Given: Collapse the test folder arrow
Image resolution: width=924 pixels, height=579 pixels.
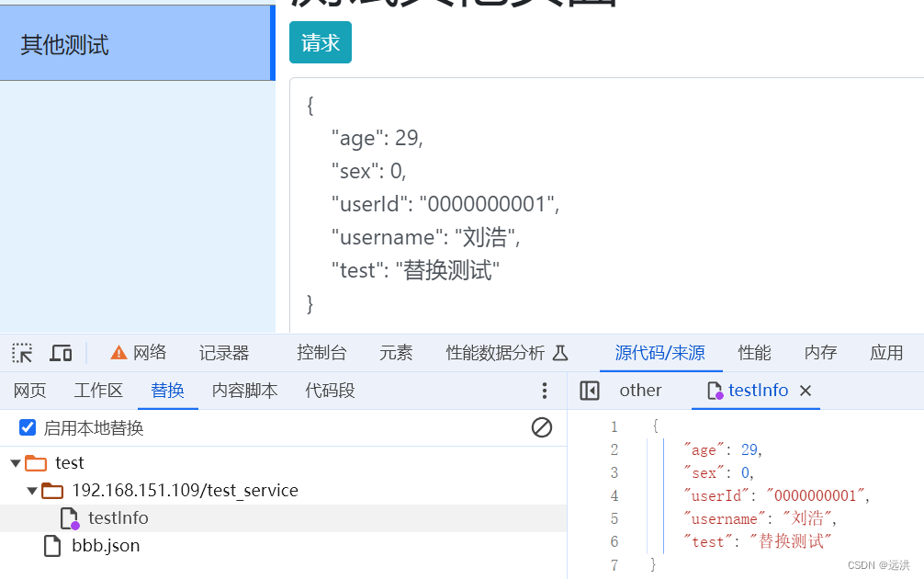Looking at the screenshot, I should 16,463.
